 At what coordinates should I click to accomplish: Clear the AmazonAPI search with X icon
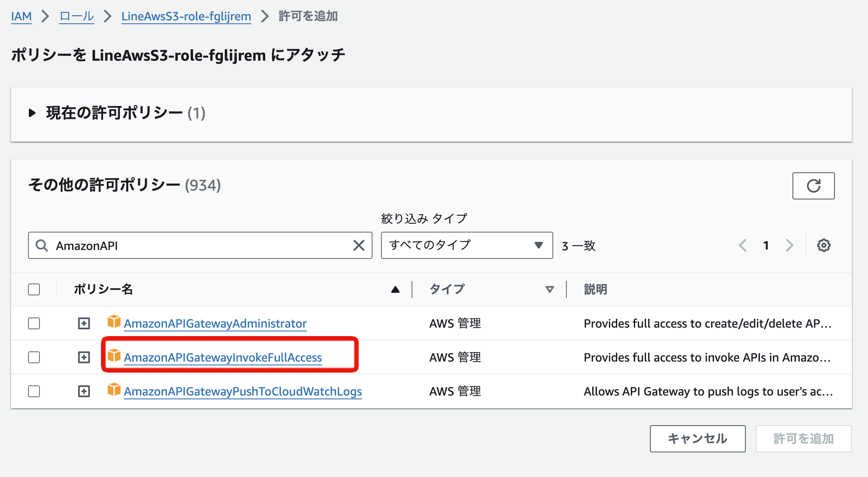(358, 245)
